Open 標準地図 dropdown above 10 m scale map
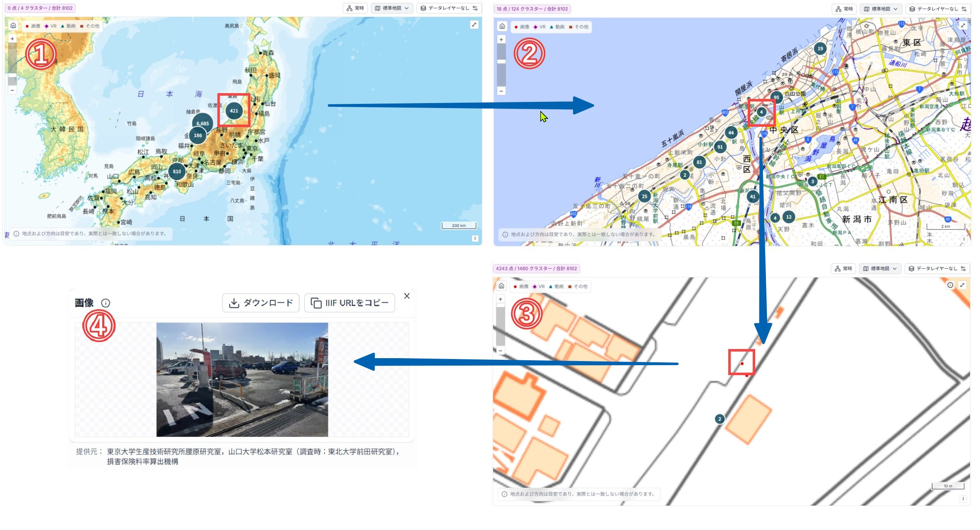The image size is (980, 530). click(x=880, y=269)
